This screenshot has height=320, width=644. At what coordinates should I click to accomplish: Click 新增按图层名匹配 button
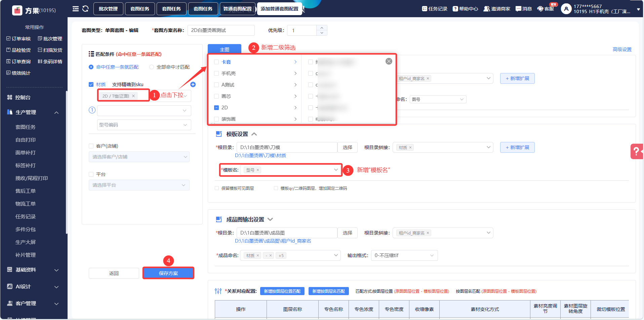(x=329, y=291)
